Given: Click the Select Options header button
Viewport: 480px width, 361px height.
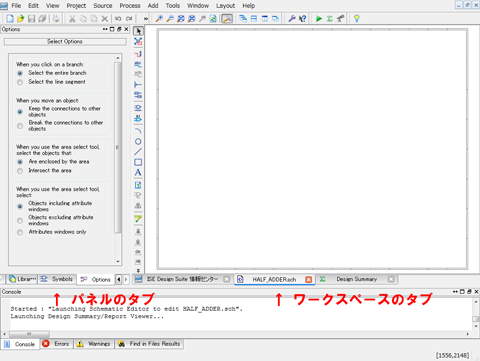Looking at the screenshot, I should [65, 42].
